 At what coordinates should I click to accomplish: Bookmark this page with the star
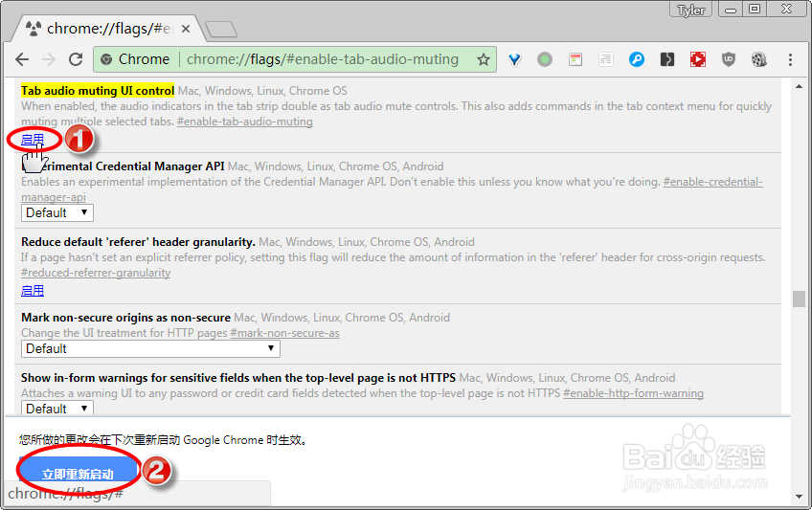pos(484,59)
